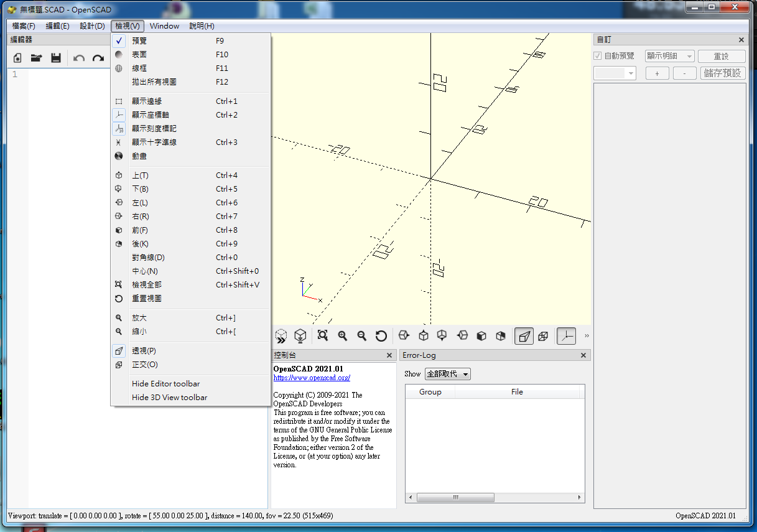This screenshot has width=757, height=532.
Task: Open the https://www.openscad.org/ link in console
Action: (x=312, y=377)
